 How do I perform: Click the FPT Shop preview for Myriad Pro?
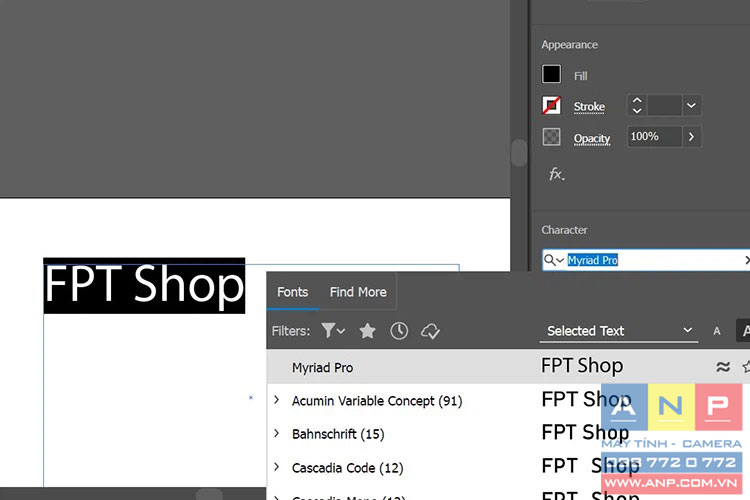(x=582, y=366)
